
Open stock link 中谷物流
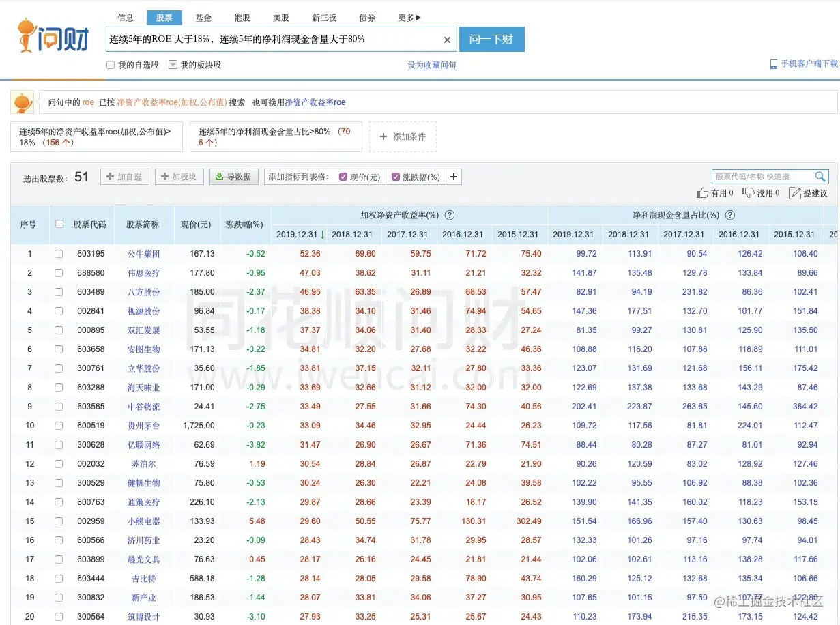[x=143, y=407]
